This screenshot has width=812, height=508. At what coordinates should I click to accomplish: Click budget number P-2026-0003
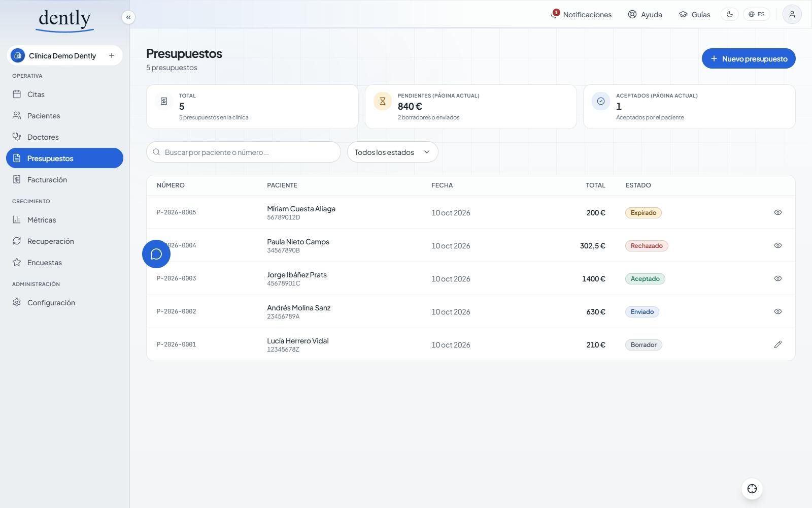click(x=176, y=278)
